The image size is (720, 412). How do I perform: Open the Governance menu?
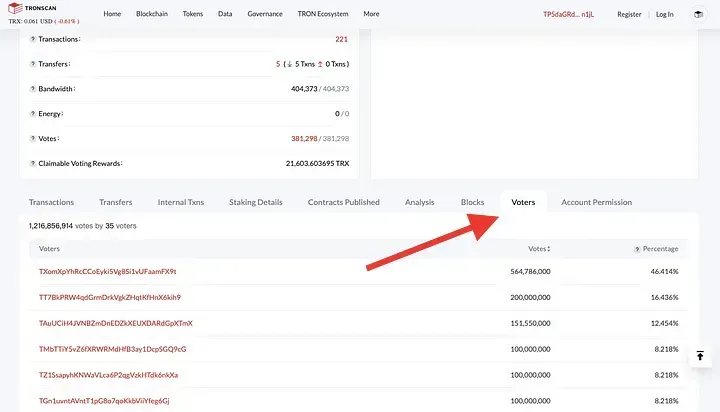point(265,14)
